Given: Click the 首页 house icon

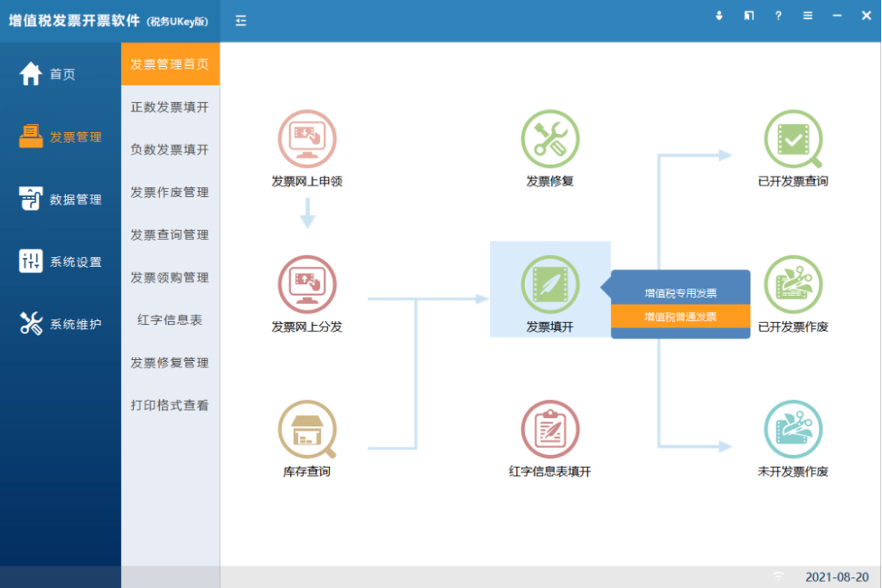Looking at the screenshot, I should (30, 73).
